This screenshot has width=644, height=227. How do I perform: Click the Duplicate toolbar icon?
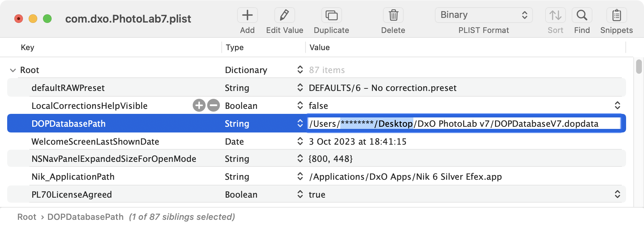click(x=331, y=15)
